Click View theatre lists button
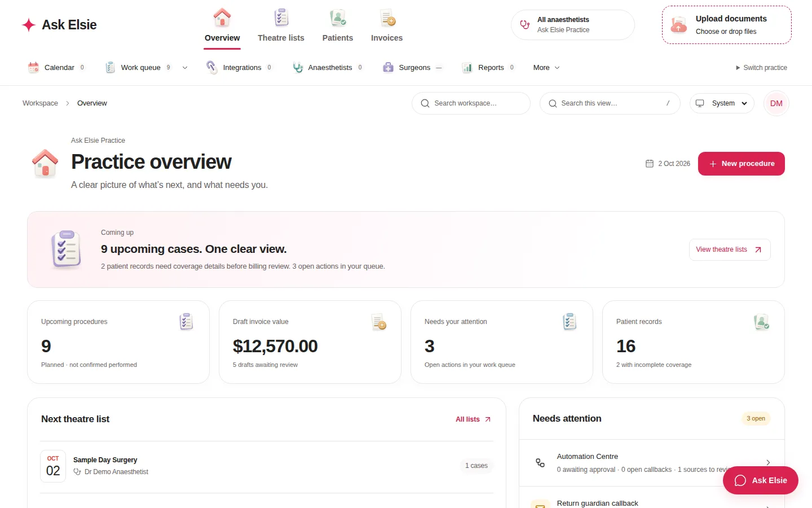The height and width of the screenshot is (508, 812). (730, 249)
